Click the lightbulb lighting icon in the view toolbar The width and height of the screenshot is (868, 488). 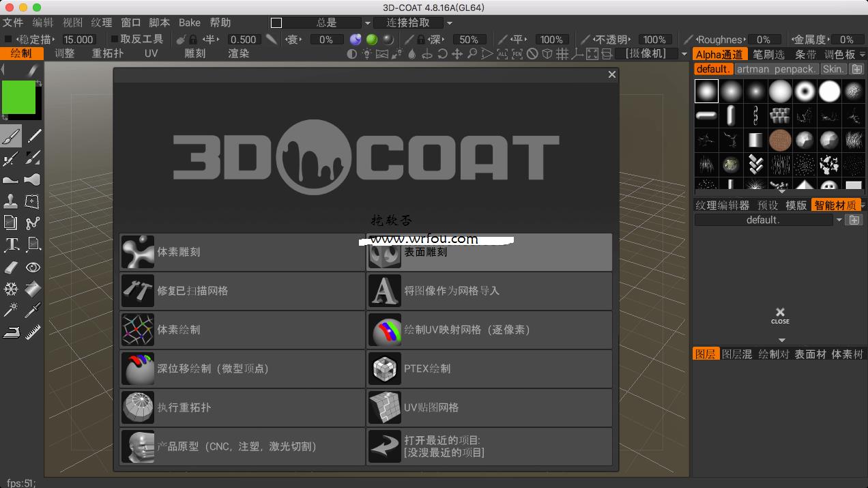tap(367, 53)
